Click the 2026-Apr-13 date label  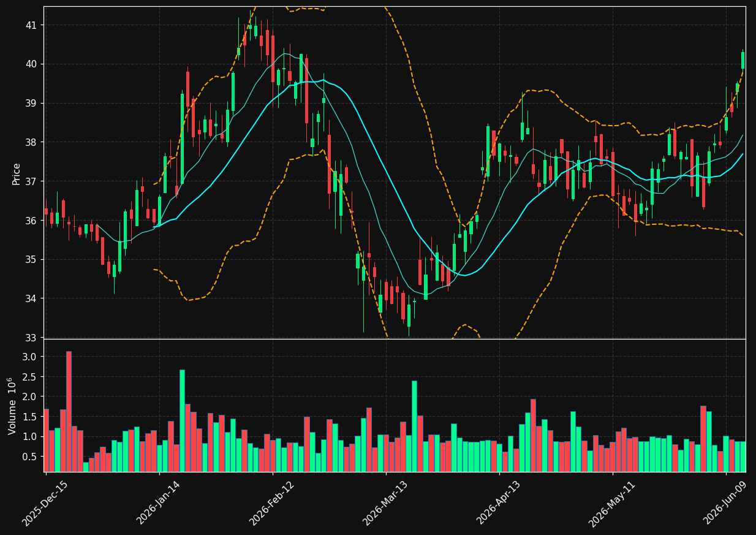(499, 503)
